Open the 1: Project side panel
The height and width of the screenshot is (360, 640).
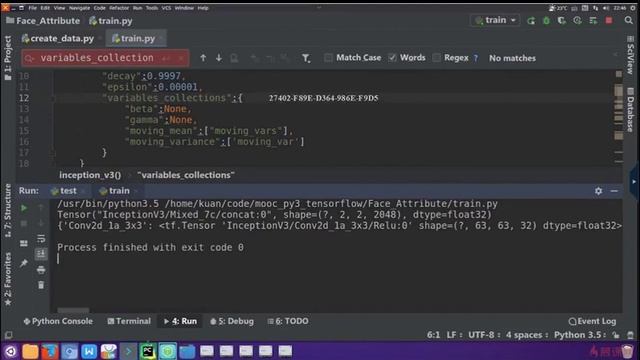[8, 58]
